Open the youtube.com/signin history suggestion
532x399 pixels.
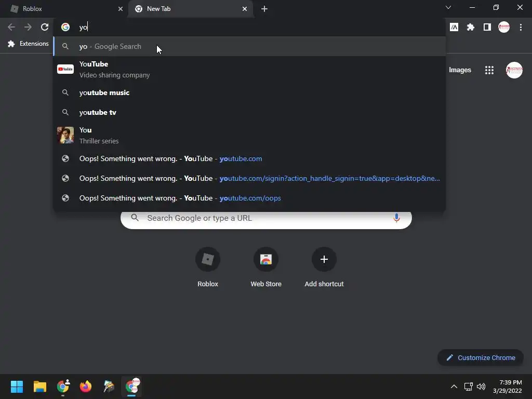coord(249,178)
